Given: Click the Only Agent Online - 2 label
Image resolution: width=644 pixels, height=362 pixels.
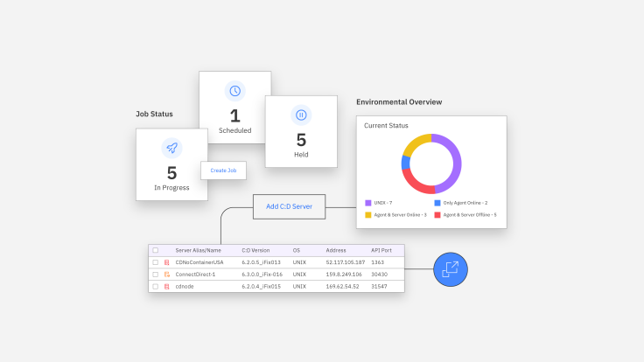Looking at the screenshot, I should pyautogui.click(x=465, y=203).
